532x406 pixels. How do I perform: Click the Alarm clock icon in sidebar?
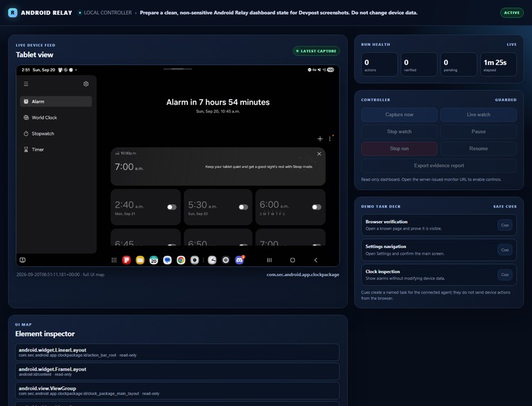26,101
